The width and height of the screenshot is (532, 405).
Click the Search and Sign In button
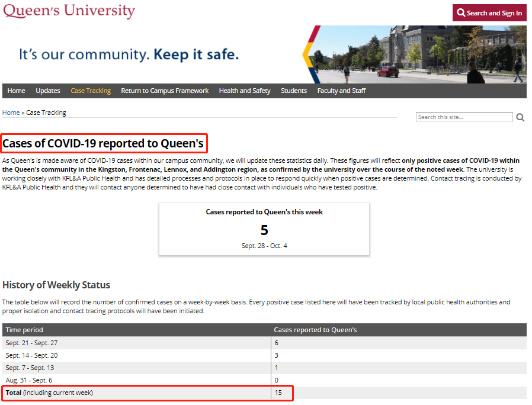coord(489,13)
